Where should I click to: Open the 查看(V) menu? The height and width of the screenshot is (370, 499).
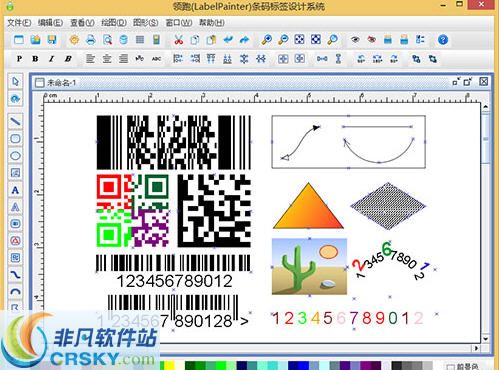tap(82, 23)
